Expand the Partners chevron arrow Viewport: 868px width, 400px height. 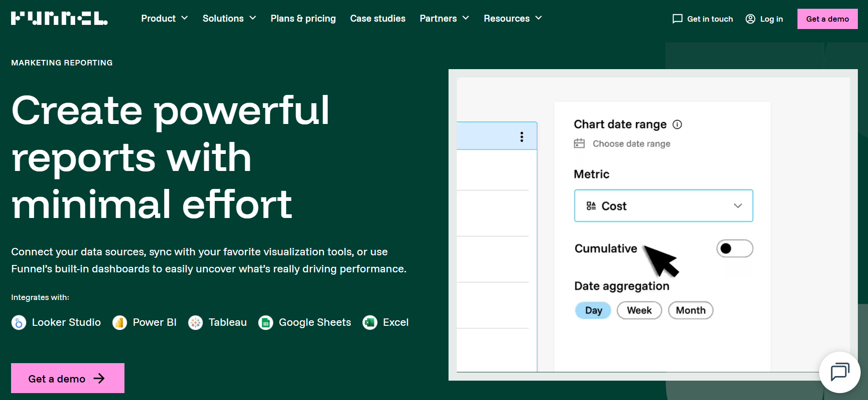466,18
